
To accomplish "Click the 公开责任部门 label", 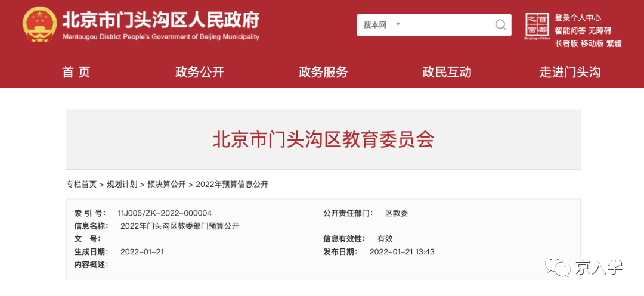I will coord(348,213).
